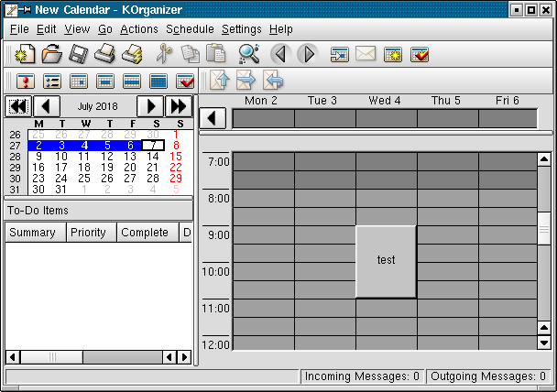Create a new calendar with the New icon
This screenshot has width=557, height=392.
coord(25,54)
